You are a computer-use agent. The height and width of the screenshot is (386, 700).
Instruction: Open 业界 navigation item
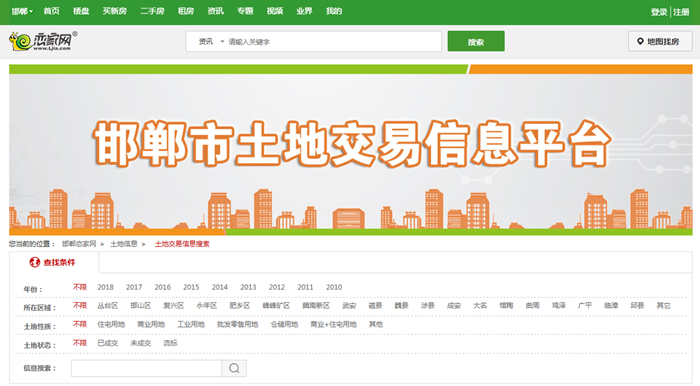304,11
